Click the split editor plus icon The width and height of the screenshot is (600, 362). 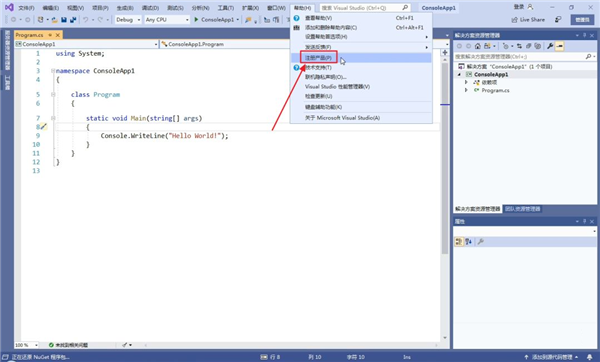click(445, 52)
